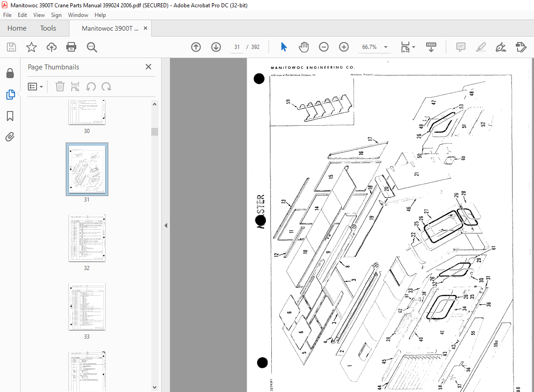The height and width of the screenshot is (392, 534).
Task: Select page 33 thumbnail
Action: point(87,307)
